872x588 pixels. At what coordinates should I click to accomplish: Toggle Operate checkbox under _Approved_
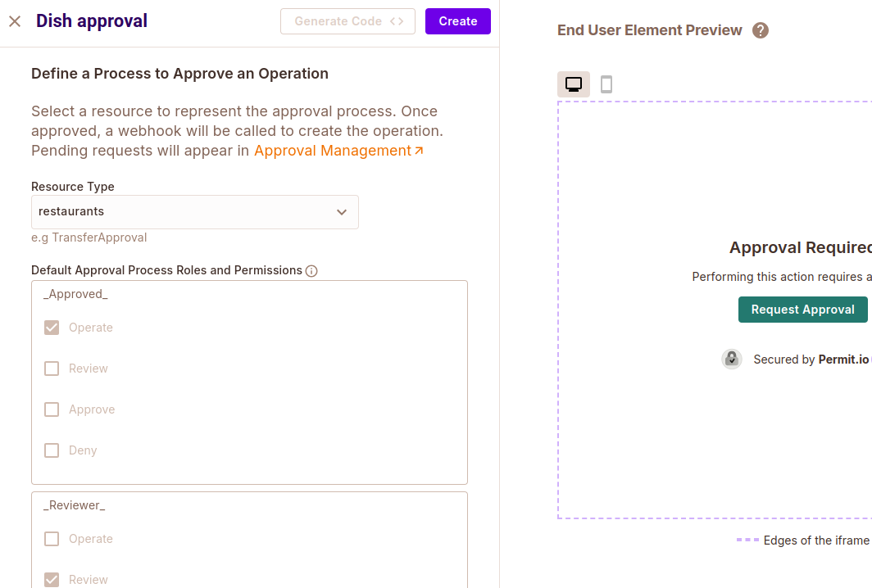pos(52,328)
